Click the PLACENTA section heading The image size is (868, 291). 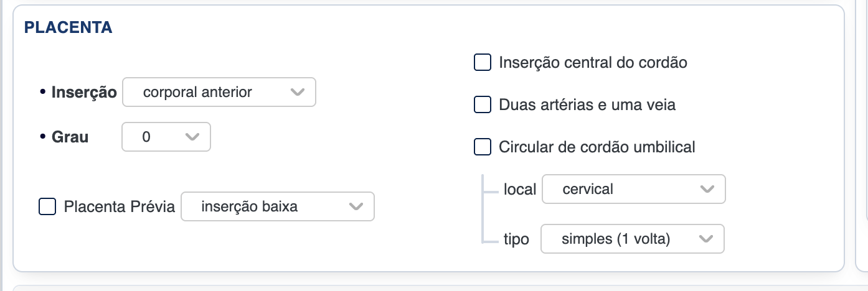[x=68, y=27]
